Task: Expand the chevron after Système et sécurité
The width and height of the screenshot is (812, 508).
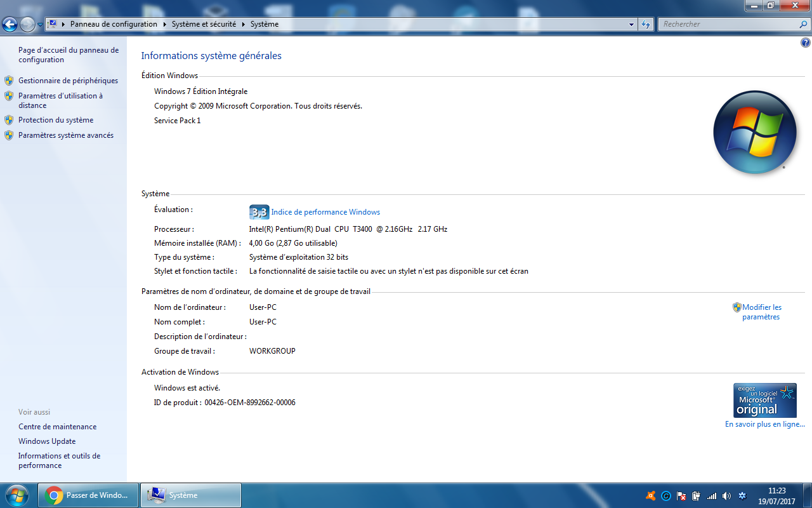Action: 243,23
